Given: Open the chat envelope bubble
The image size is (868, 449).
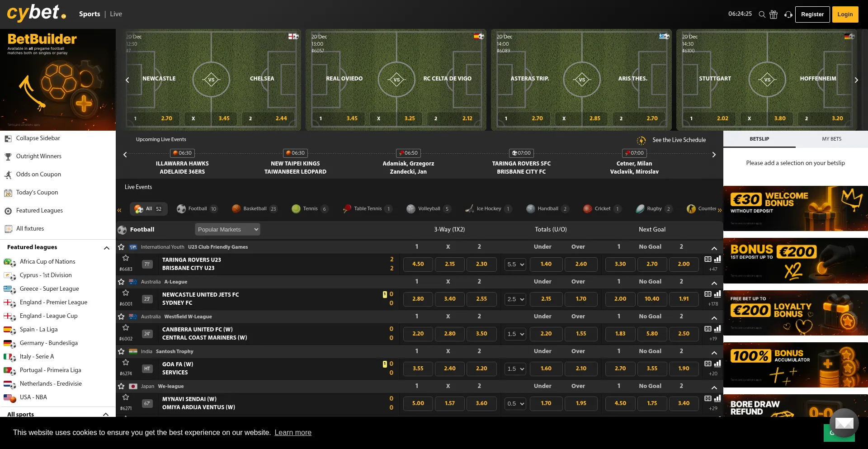Looking at the screenshot, I should tap(844, 423).
